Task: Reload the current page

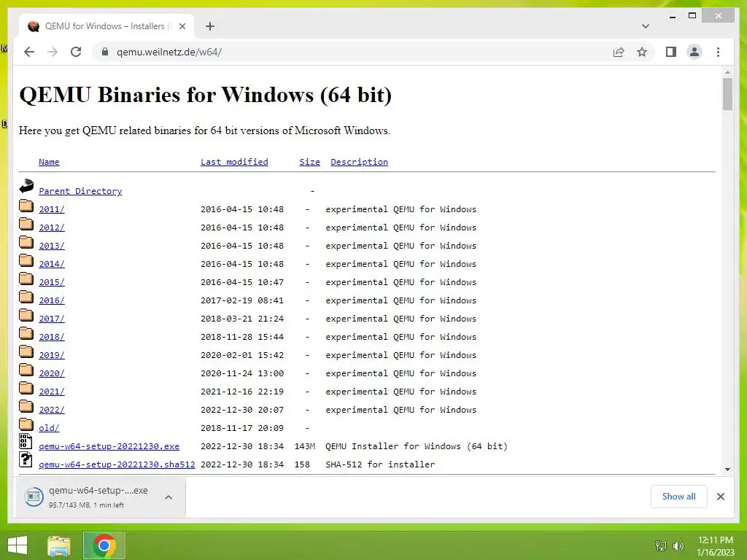Action: [76, 52]
